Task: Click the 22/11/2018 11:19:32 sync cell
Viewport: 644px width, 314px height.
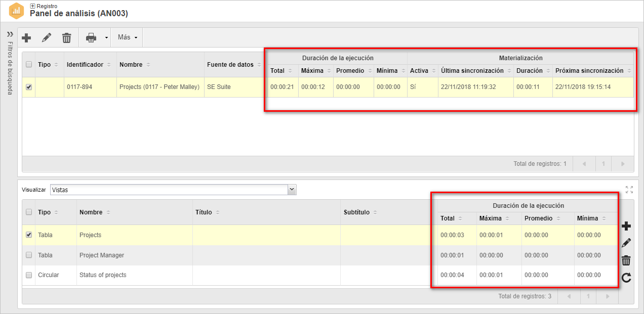Action: (x=475, y=87)
